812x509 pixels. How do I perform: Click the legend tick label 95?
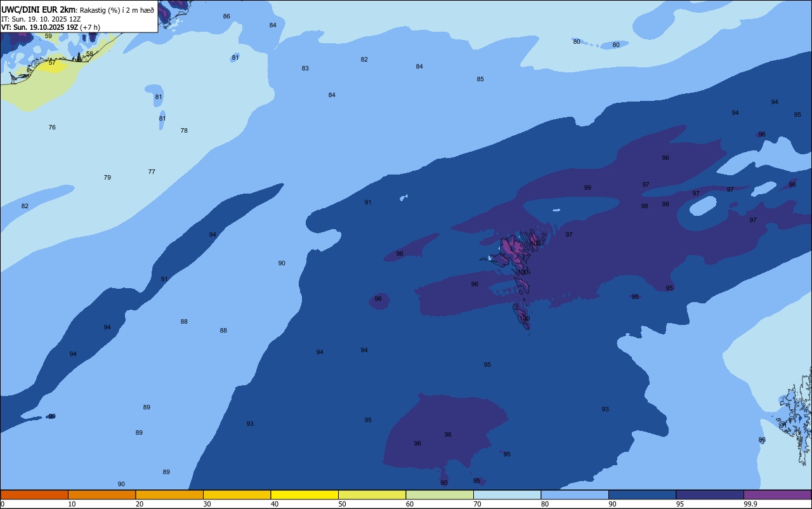(680, 504)
